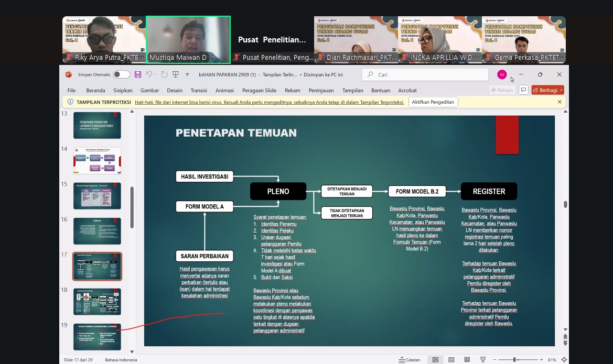Toggle Catatan notes pane

coord(410,360)
